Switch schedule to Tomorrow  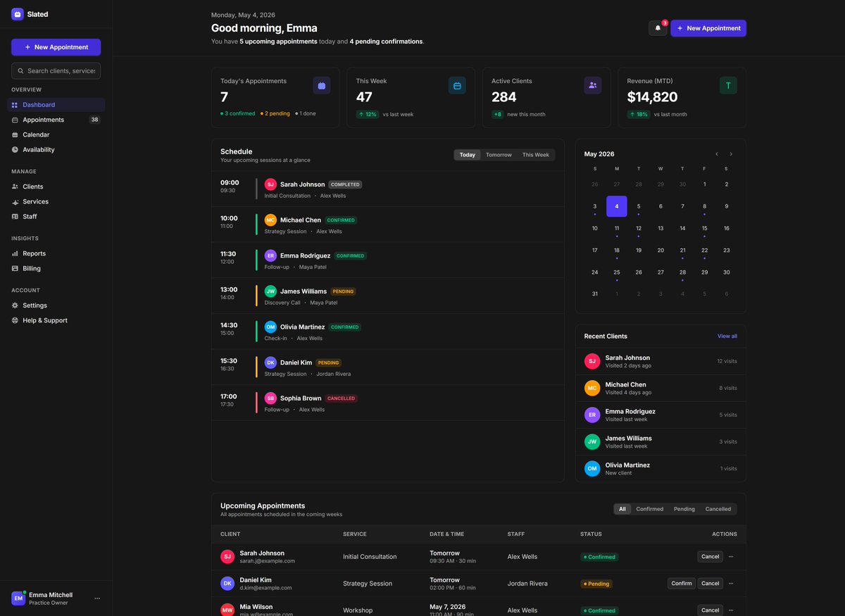[499, 155]
